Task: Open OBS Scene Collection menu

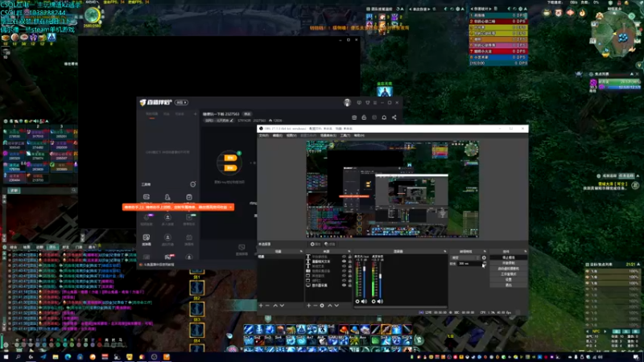Action: pos(328,135)
